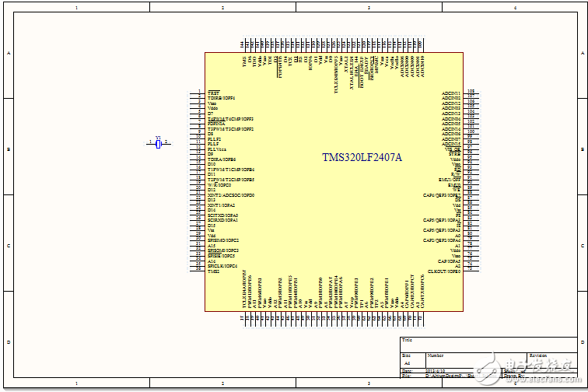Select the ADCIN15 pin label
This screenshot has height=392, width=588.
451,144
